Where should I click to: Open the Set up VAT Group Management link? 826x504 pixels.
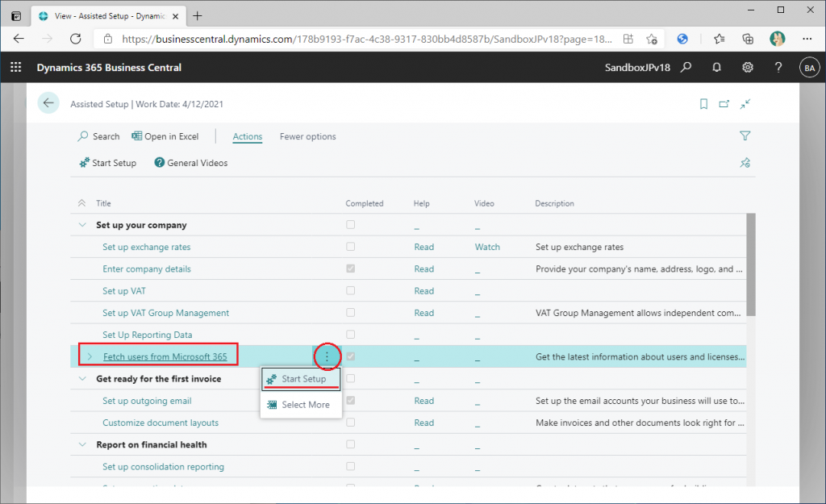click(166, 313)
